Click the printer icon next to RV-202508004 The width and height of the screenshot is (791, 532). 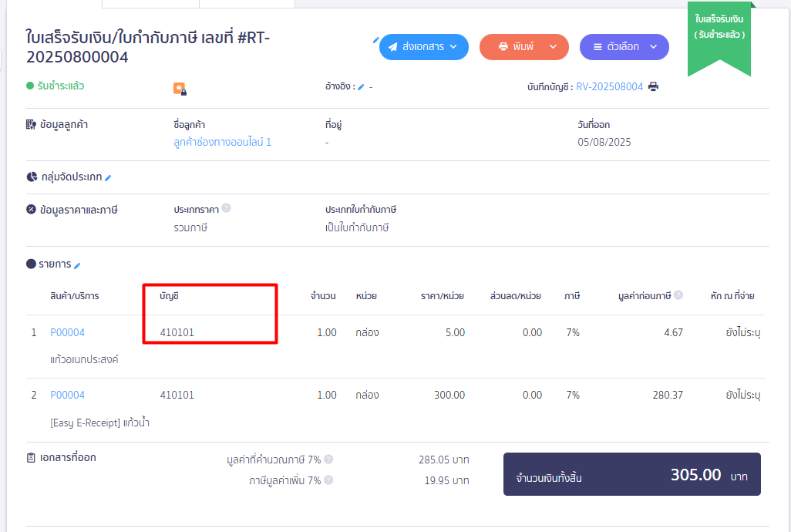click(x=654, y=86)
